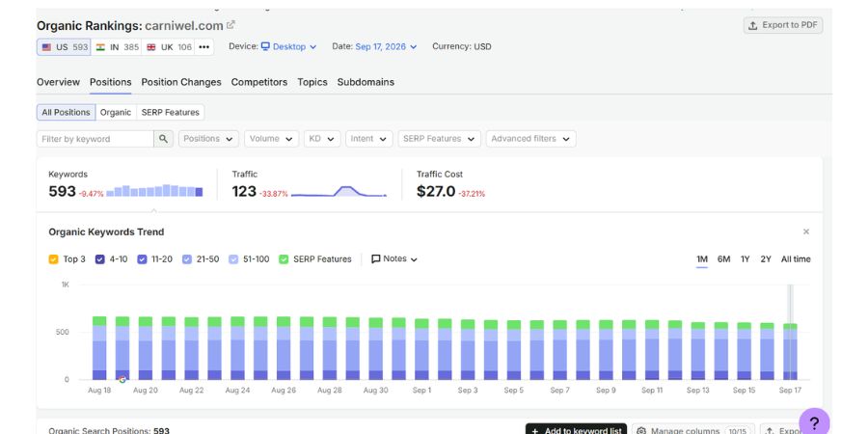Close the Organic Keywords Trend panel
Image resolution: width=868 pixels, height=434 pixels.
806,231
